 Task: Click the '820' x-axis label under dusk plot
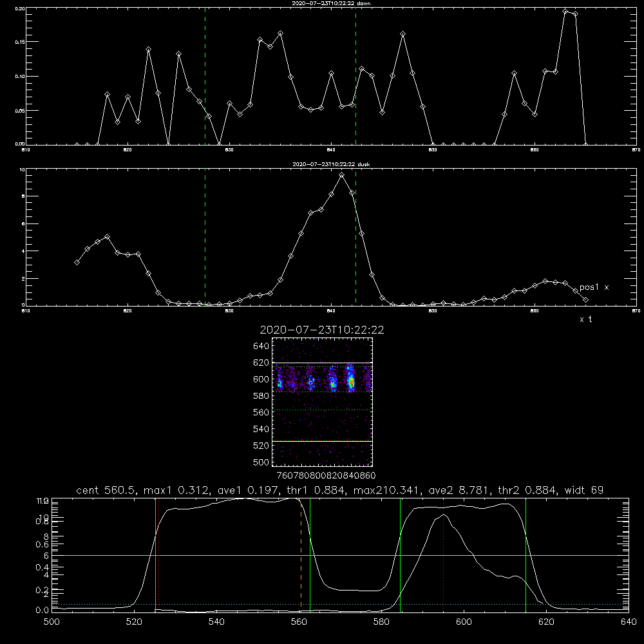[128, 311]
